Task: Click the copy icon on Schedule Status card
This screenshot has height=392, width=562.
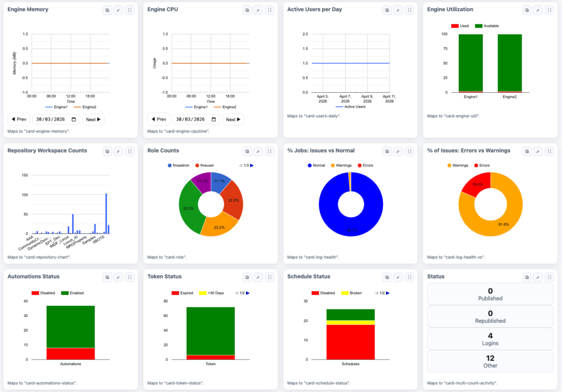Action: (x=387, y=277)
